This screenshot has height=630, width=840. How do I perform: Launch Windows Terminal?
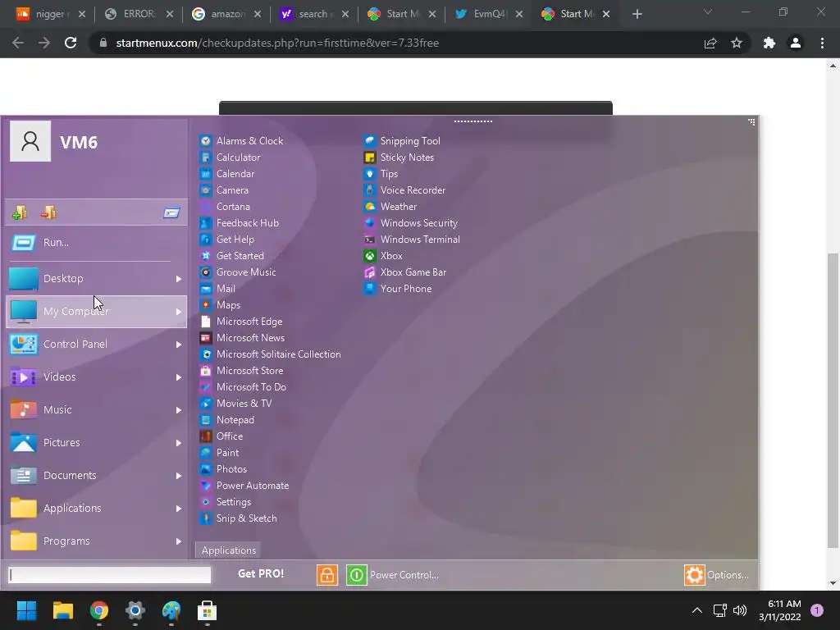[x=412, y=240]
